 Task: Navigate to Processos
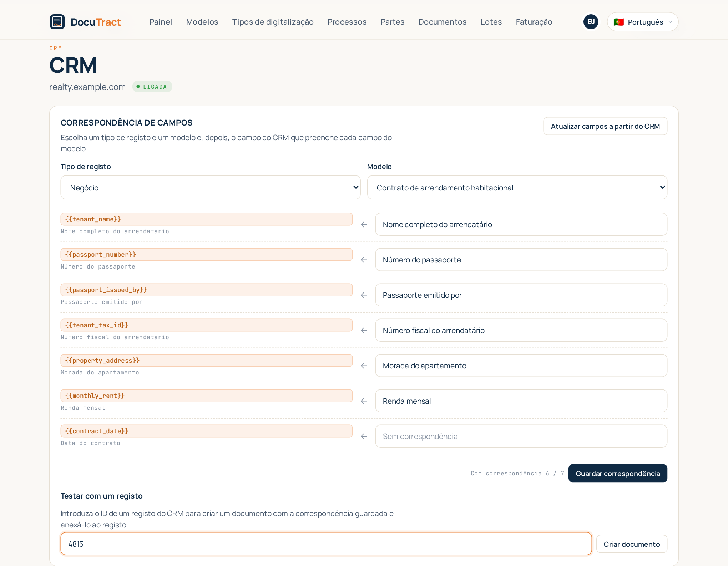point(347,22)
